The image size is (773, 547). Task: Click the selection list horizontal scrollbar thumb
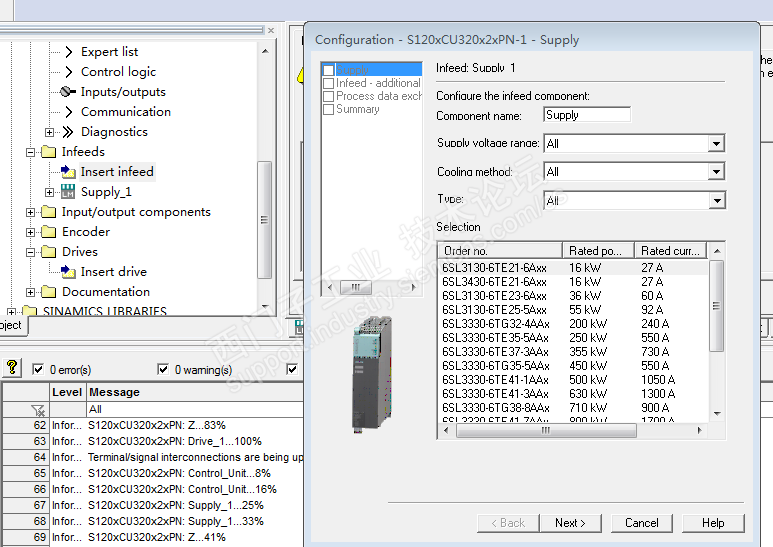tap(546, 430)
